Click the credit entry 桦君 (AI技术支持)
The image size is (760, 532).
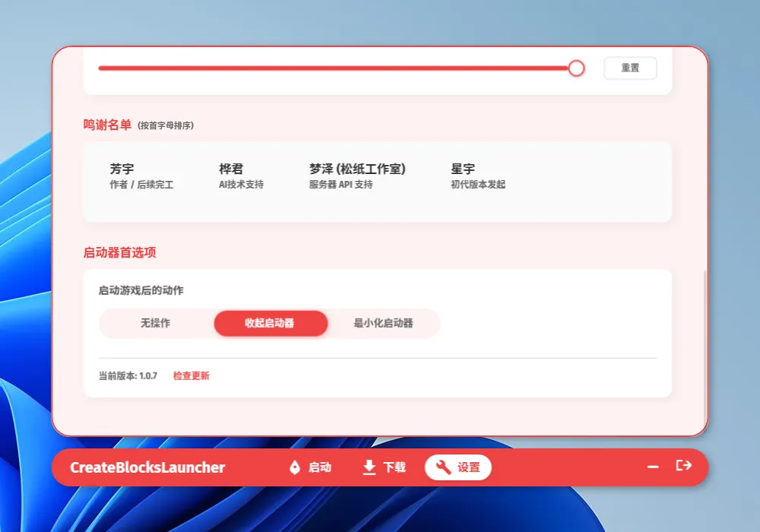(x=240, y=175)
